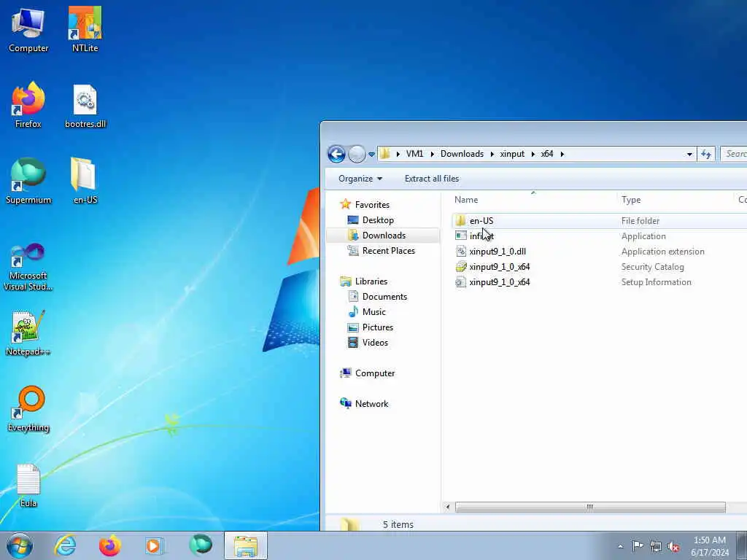Open the clock showing 1:50 AM

[710, 545]
